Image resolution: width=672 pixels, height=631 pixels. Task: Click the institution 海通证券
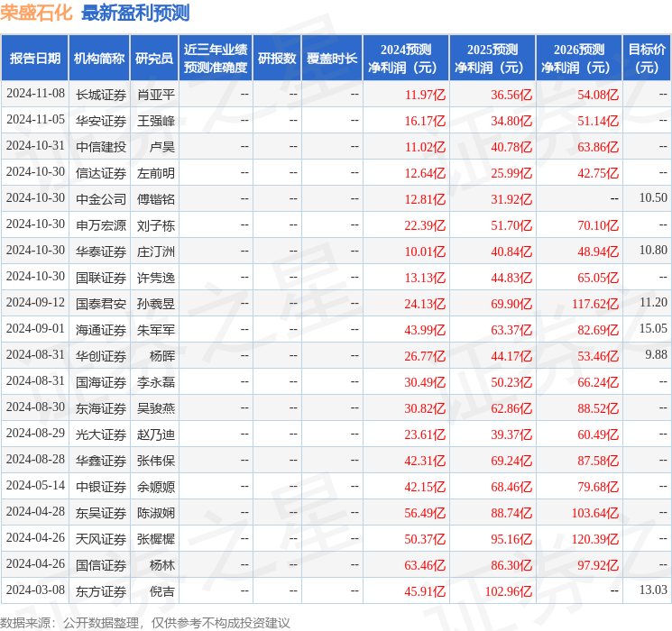pos(101,330)
